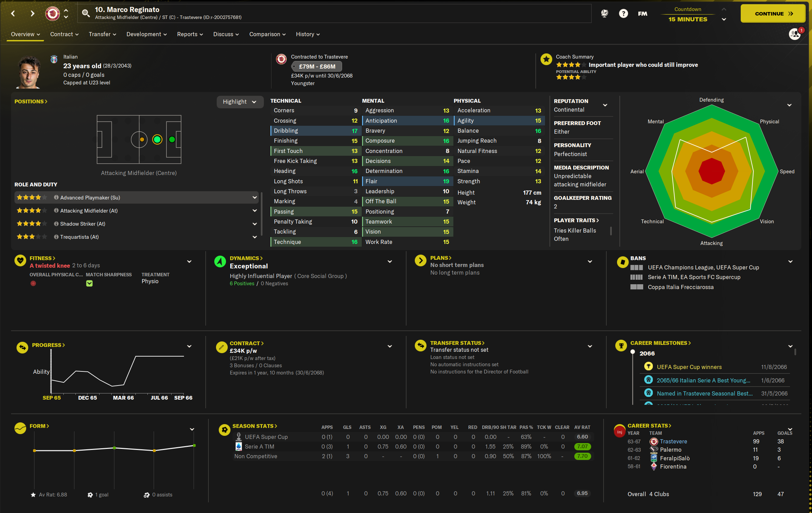The width and height of the screenshot is (812, 513).
Task: Click the Italian nationality flag badge
Action: tap(54, 59)
